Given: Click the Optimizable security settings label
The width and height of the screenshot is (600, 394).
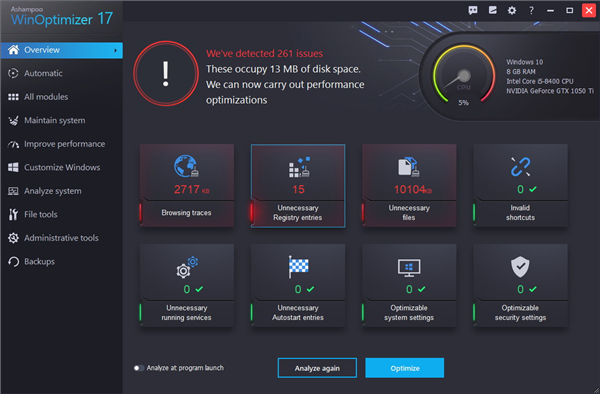Looking at the screenshot, I should point(520,313).
